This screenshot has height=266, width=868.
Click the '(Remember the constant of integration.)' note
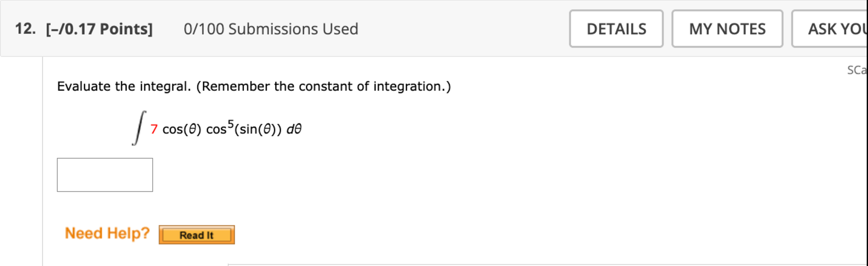pyautogui.click(x=324, y=86)
